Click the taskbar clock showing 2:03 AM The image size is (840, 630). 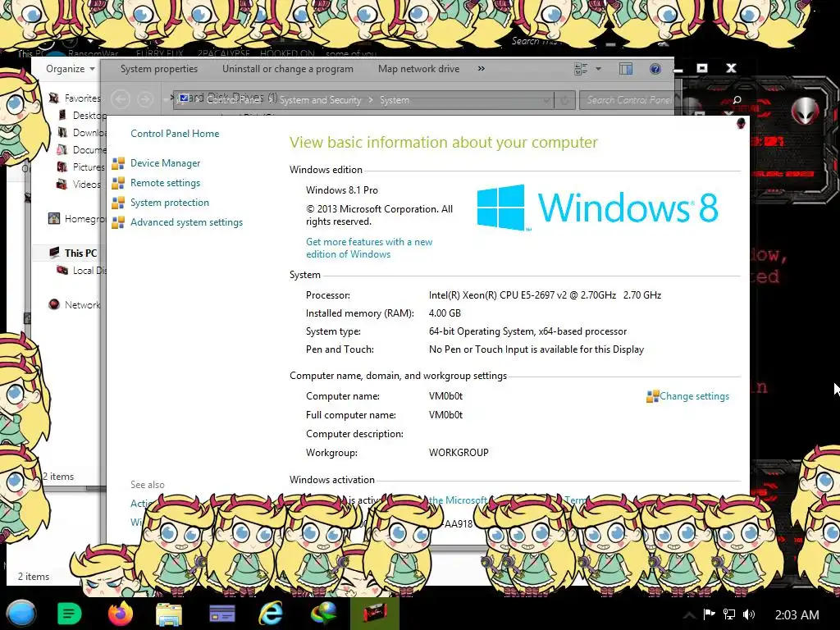[797, 615]
